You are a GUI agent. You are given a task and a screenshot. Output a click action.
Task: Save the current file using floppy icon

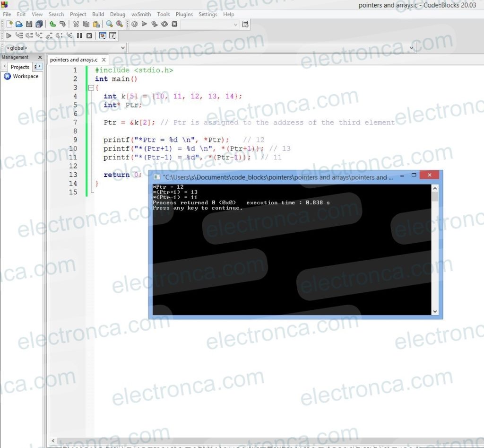29,24
